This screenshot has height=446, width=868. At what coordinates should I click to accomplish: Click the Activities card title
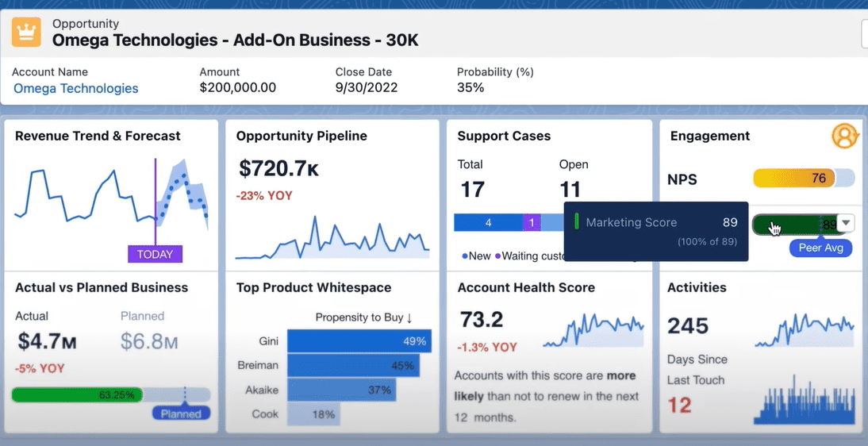(697, 287)
